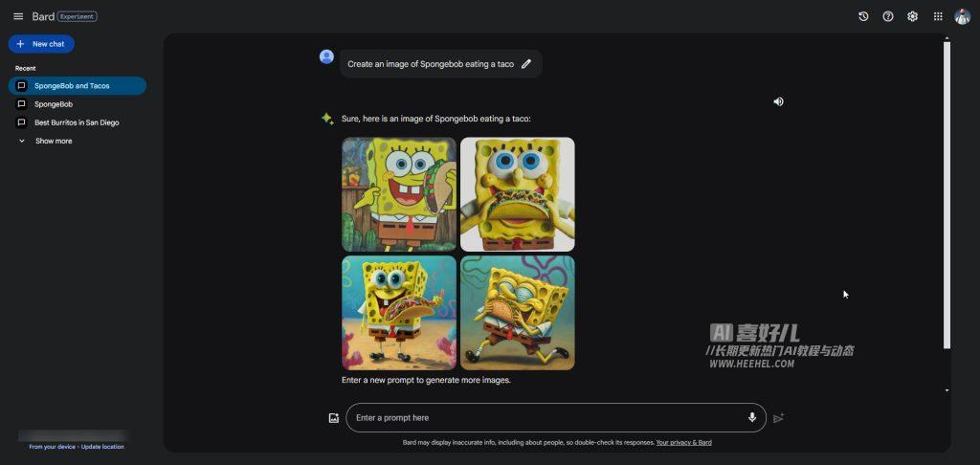
Task: Open the Help question mark icon
Action: click(887, 17)
